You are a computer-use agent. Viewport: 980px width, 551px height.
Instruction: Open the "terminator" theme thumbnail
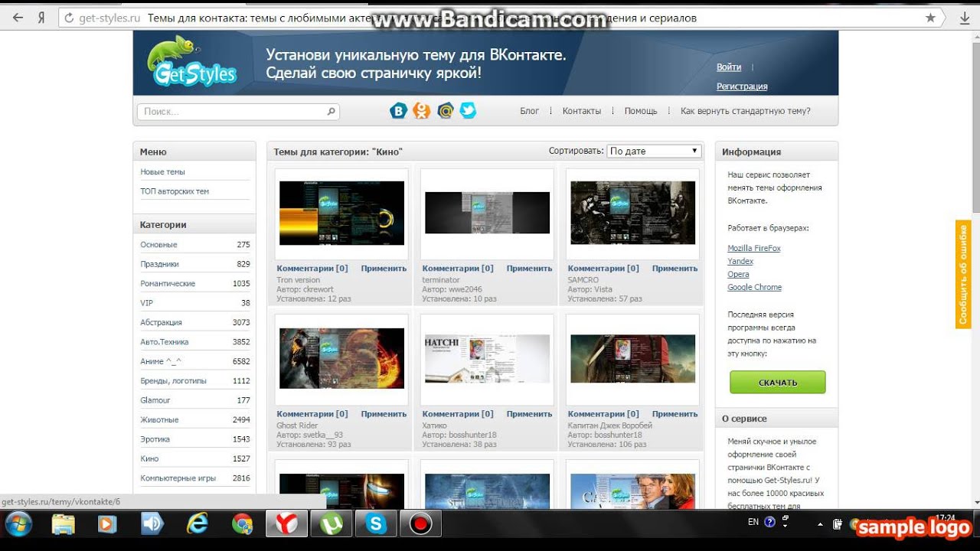pos(487,213)
